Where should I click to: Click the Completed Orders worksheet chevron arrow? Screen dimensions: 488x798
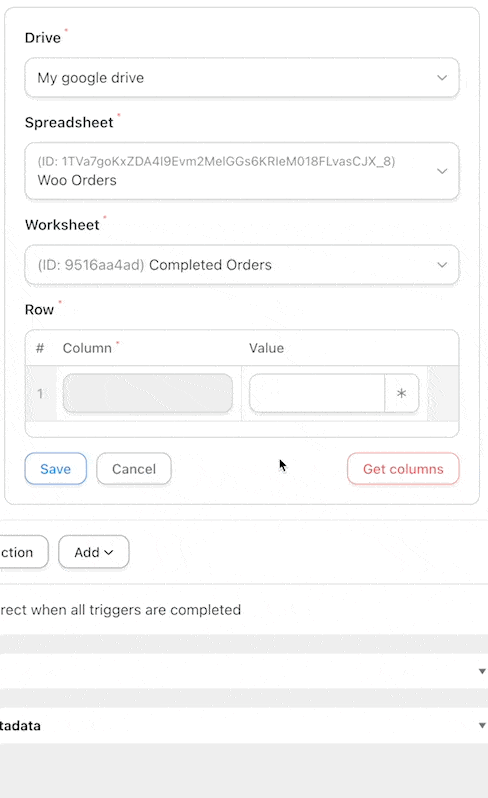pyautogui.click(x=442, y=265)
